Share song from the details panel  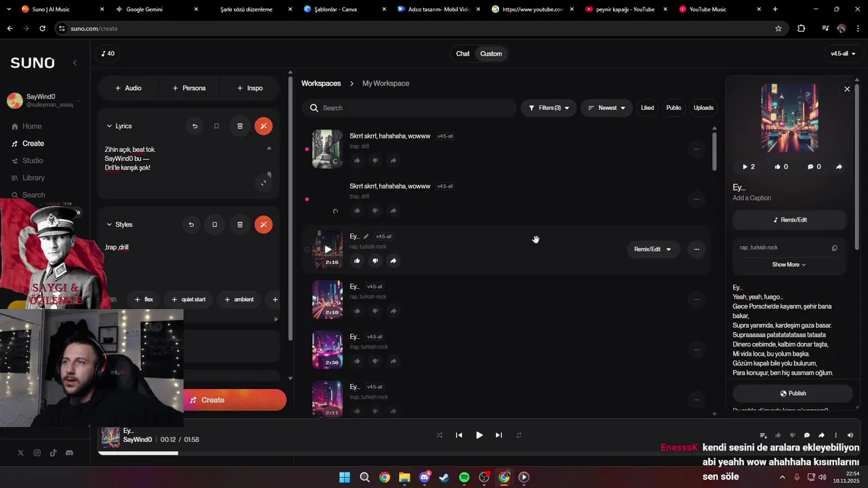pos(839,167)
